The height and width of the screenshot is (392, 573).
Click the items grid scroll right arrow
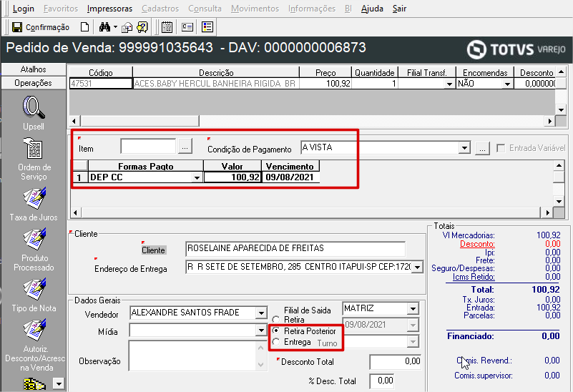[x=549, y=121]
